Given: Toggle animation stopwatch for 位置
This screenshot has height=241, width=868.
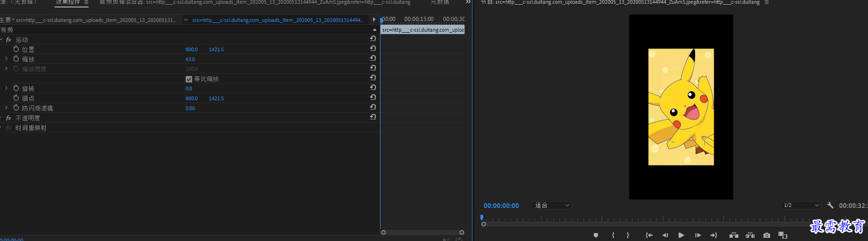Looking at the screenshot, I should tap(16, 49).
